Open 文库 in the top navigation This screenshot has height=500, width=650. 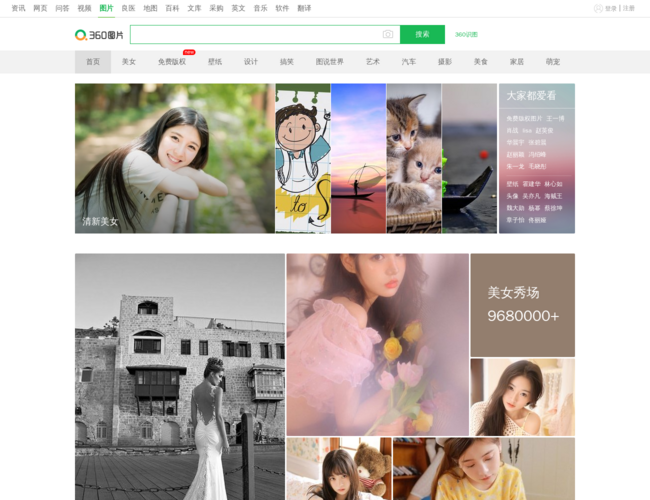click(194, 8)
